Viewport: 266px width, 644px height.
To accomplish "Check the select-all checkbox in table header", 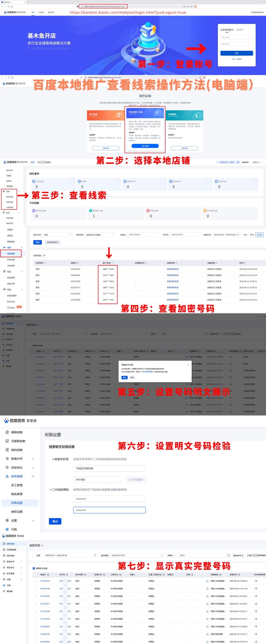I will point(36,575).
